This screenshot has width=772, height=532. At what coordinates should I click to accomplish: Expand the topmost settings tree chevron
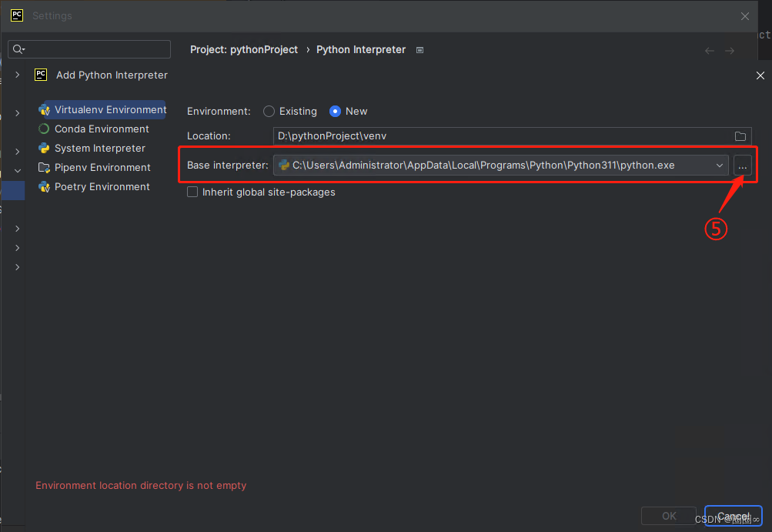click(17, 75)
